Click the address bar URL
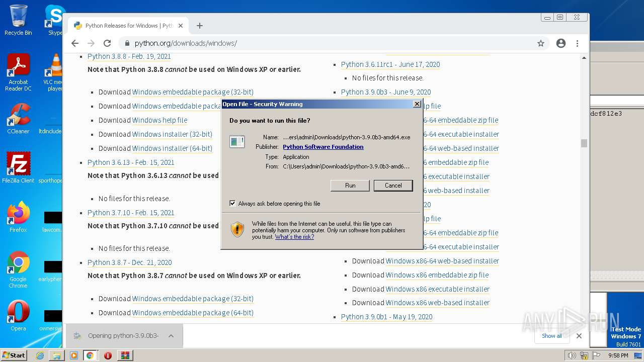 pyautogui.click(x=186, y=43)
